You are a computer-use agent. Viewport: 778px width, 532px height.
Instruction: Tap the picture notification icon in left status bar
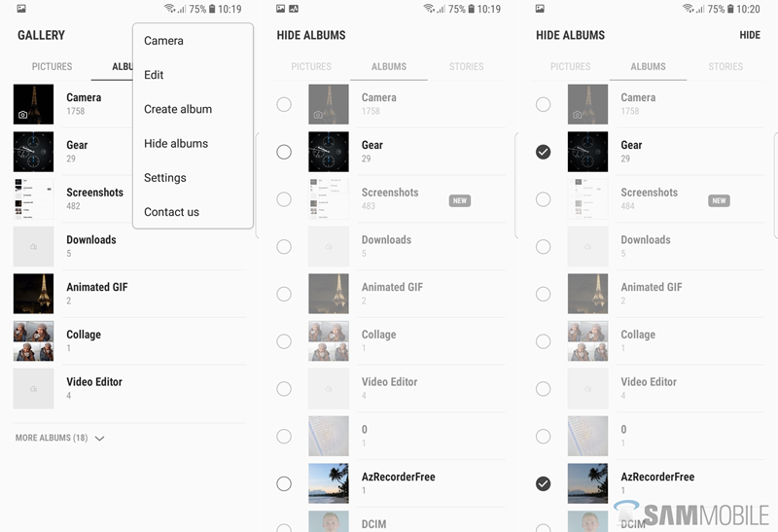coord(21,9)
